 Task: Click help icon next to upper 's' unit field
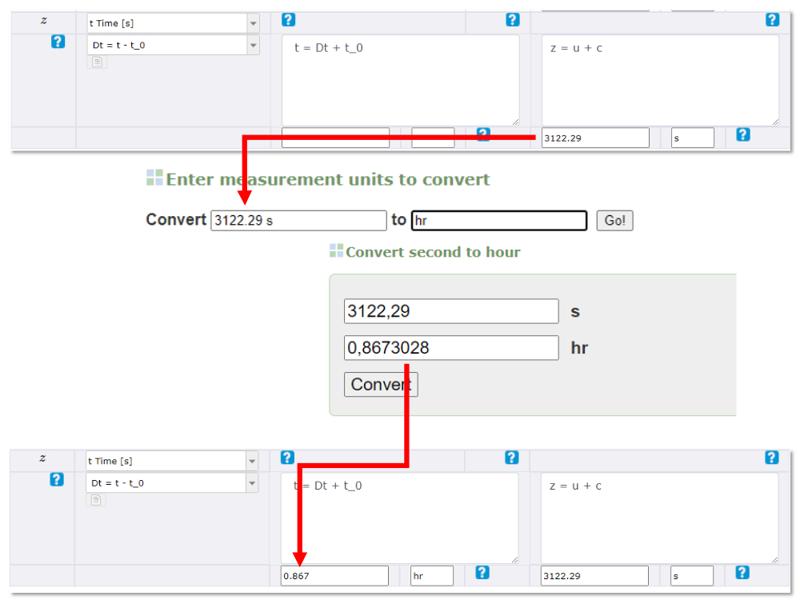[x=743, y=135]
